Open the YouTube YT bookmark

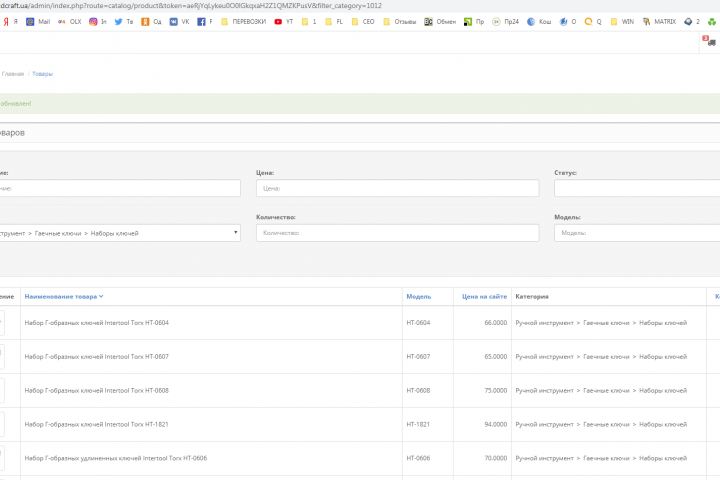point(283,22)
